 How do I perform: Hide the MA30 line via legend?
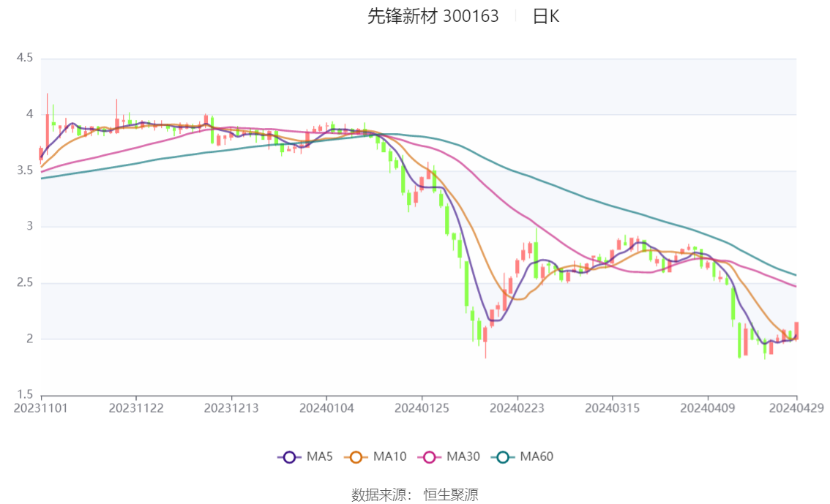pos(448,457)
